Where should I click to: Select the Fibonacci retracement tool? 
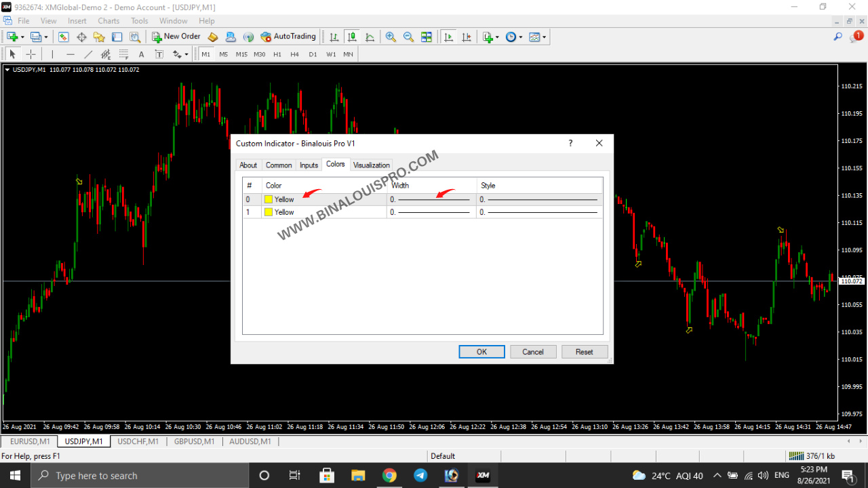[123, 54]
